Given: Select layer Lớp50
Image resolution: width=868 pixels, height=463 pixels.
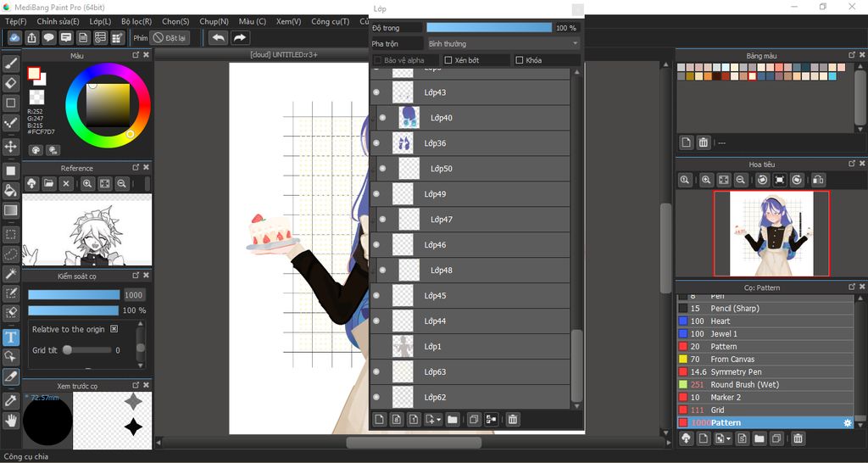Looking at the screenshot, I should pyautogui.click(x=470, y=169).
